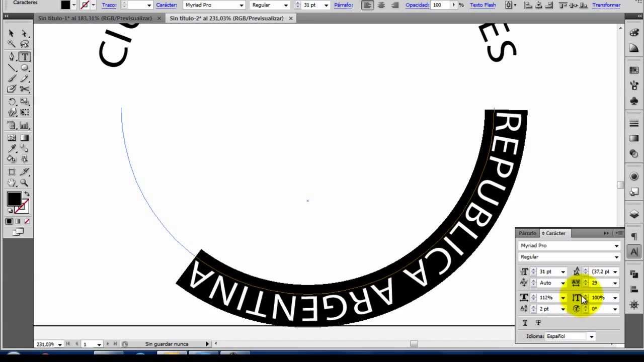Open the Paragraph panel icon in dock
Screen dimensions: 644x362
(634, 237)
